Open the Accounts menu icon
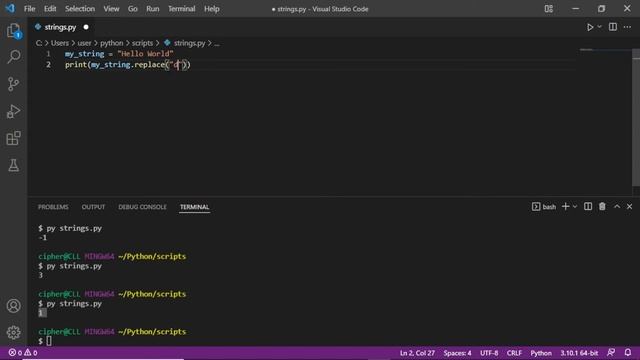The image size is (640, 360). (x=13, y=306)
